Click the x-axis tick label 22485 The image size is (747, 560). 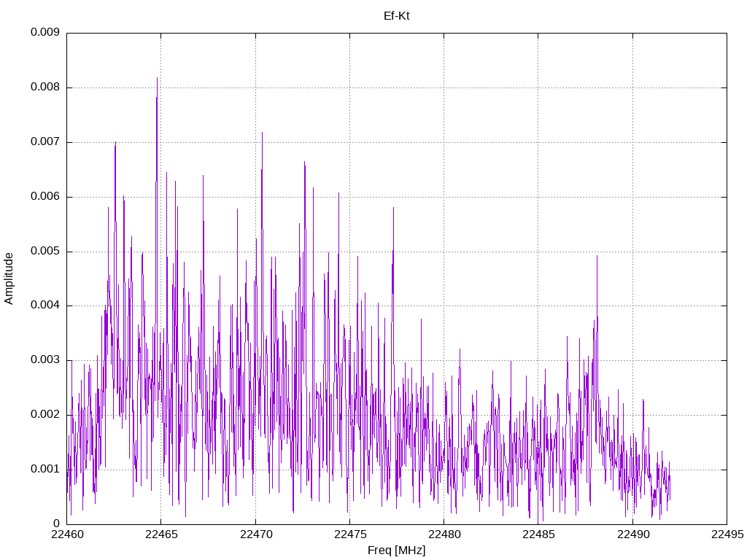pyautogui.click(x=538, y=534)
